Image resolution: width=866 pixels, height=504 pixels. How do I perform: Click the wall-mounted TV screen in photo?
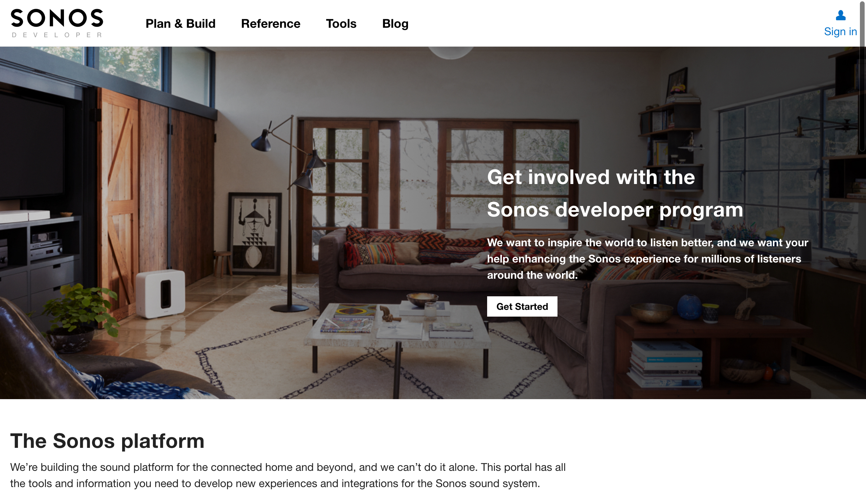point(31,144)
